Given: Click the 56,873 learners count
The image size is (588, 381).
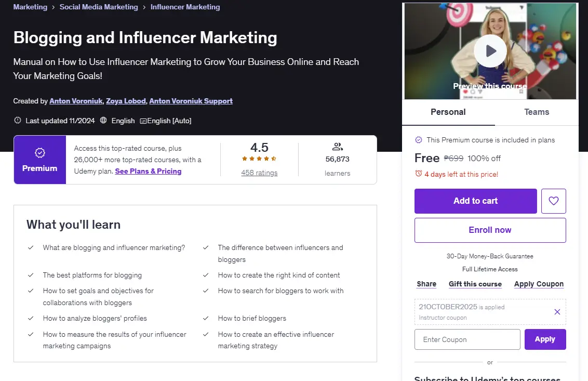Looking at the screenshot, I should click(x=338, y=159).
